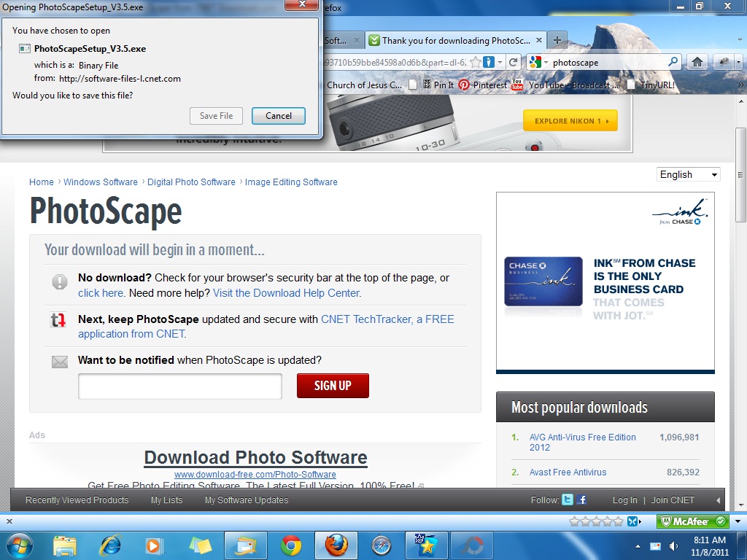This screenshot has height=560, width=747.
Task: Click the 'click here' download link
Action: point(101,293)
